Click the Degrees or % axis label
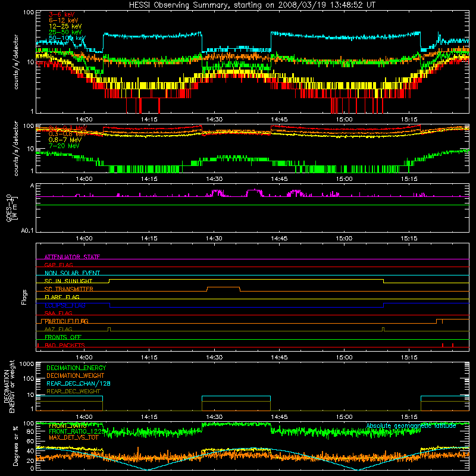The height and width of the screenshot is (476, 476). (x=15, y=446)
